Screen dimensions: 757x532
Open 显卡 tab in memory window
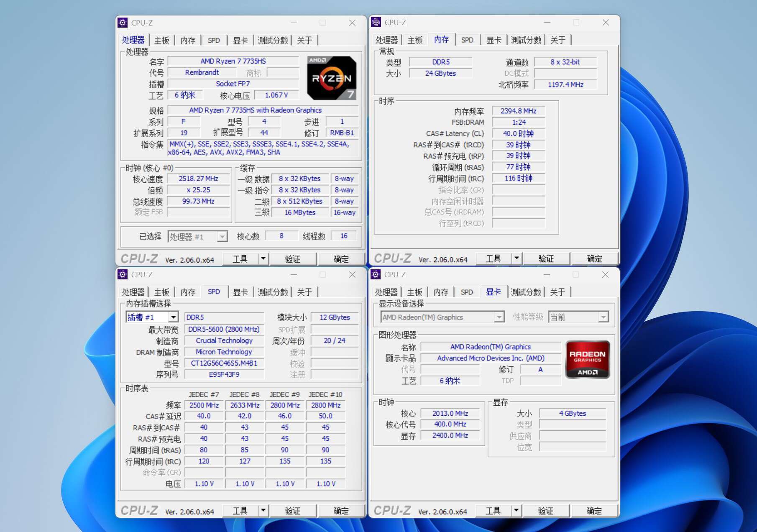point(494,40)
